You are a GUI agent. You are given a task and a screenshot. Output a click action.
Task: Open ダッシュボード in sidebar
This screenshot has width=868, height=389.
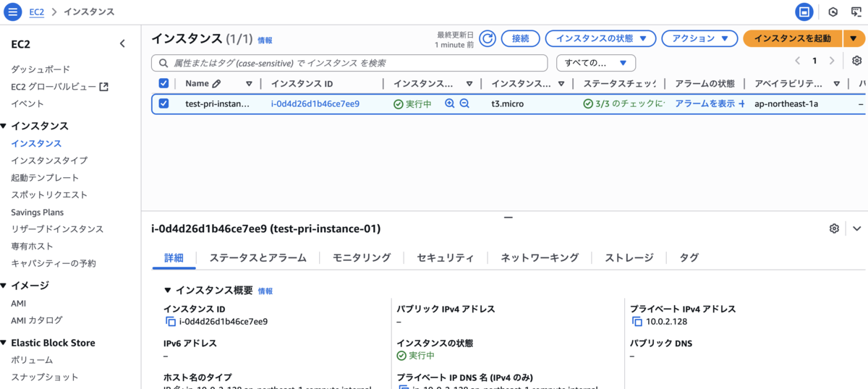pos(41,69)
